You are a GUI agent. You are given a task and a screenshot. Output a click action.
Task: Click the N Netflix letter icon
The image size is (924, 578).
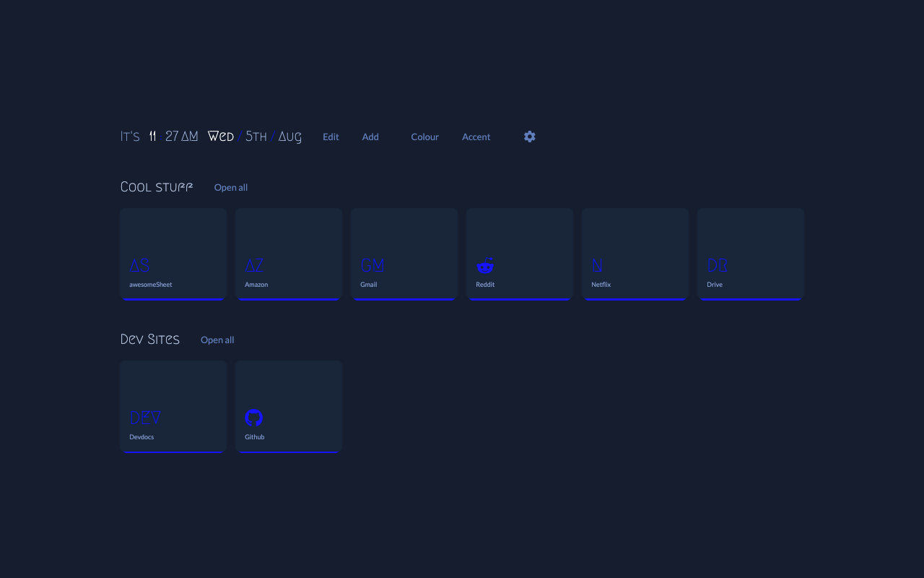[598, 265]
